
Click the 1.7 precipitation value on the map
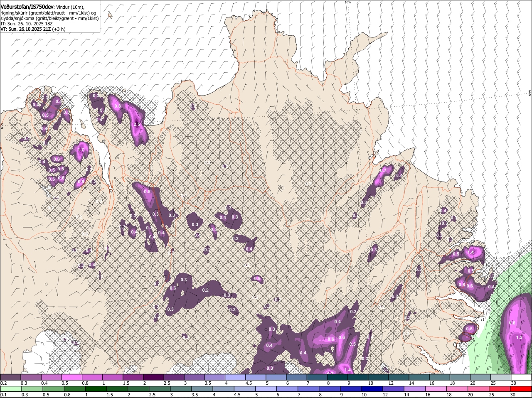click(81, 150)
